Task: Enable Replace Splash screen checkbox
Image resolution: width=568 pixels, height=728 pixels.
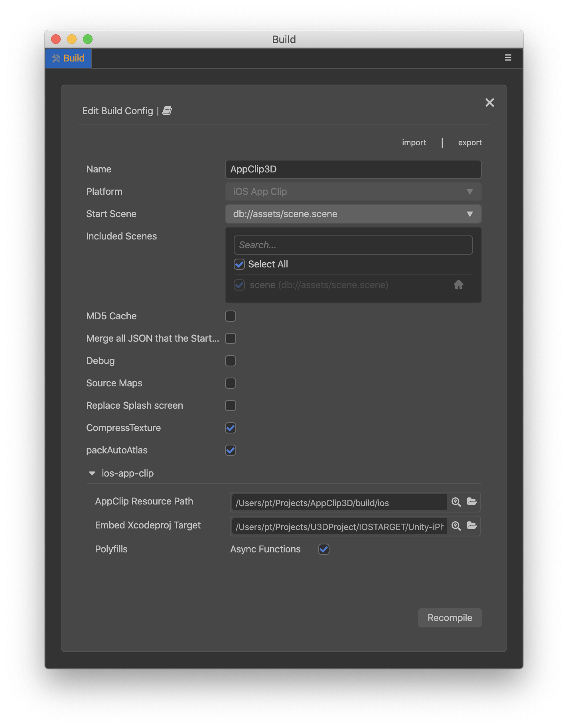Action: point(231,406)
